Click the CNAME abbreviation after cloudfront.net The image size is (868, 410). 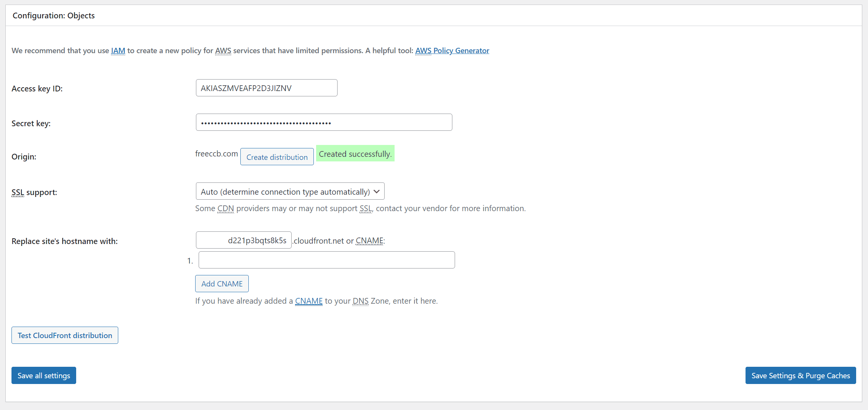coord(369,241)
